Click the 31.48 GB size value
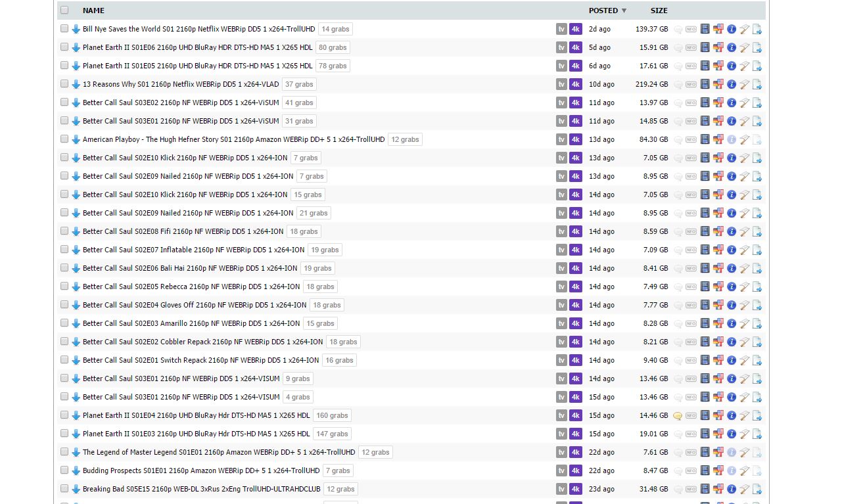Image resolution: width=863 pixels, height=504 pixels. (x=654, y=489)
